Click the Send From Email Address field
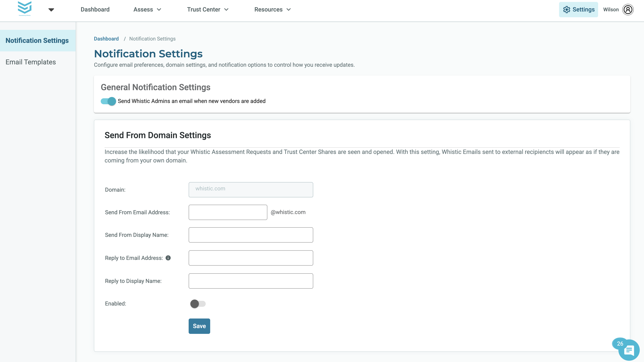The width and height of the screenshot is (644, 362). [x=228, y=212]
